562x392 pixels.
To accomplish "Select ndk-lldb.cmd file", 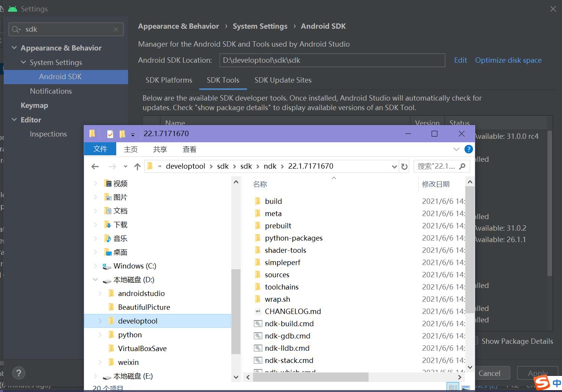I will pos(287,348).
